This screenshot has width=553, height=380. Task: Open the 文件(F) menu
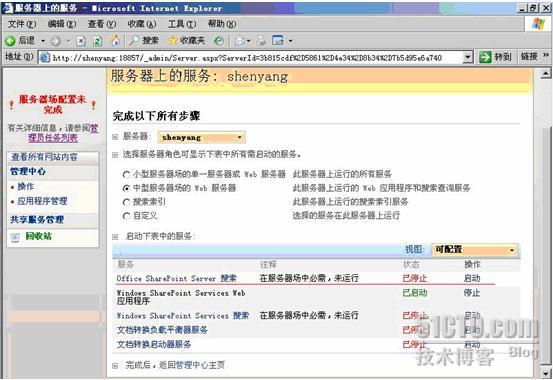(22, 24)
